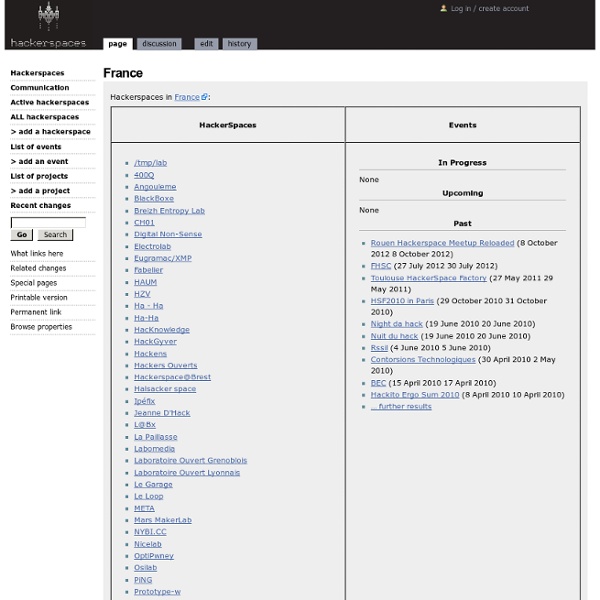The width and height of the screenshot is (600, 600).
Task: Open Hackerspace@Brest link
Action: coord(172,377)
